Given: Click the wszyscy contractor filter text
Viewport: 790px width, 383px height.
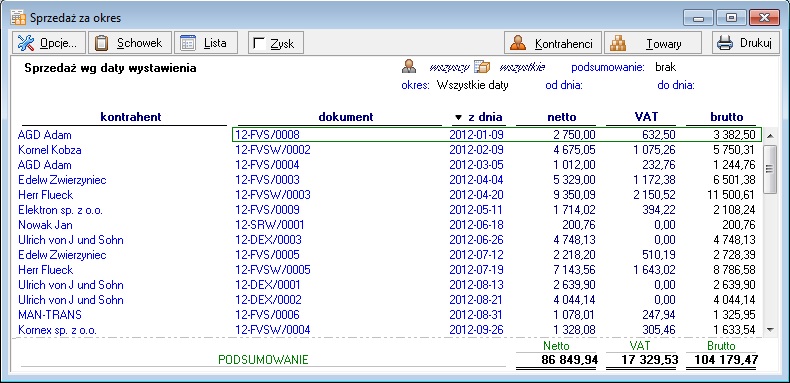Looking at the screenshot, I should (449, 67).
